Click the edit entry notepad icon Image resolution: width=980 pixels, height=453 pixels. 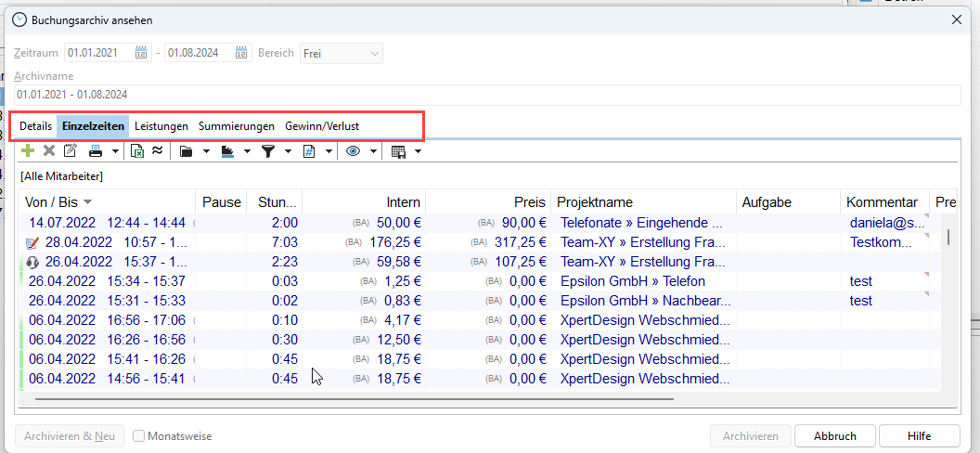pyautogui.click(x=70, y=151)
